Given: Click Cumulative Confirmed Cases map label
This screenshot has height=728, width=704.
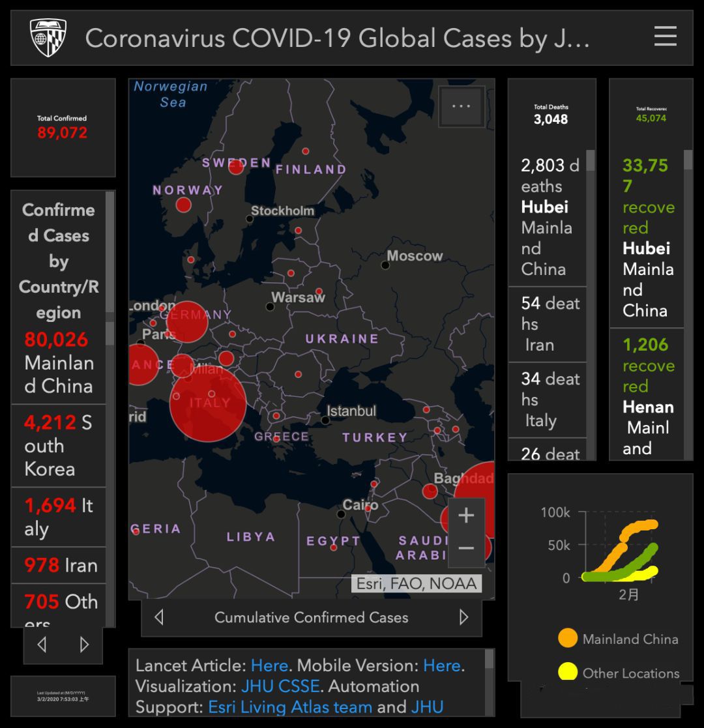Looking at the screenshot, I should [x=311, y=617].
